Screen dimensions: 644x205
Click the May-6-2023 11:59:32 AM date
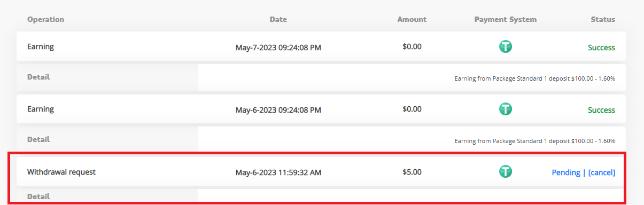[278, 172]
